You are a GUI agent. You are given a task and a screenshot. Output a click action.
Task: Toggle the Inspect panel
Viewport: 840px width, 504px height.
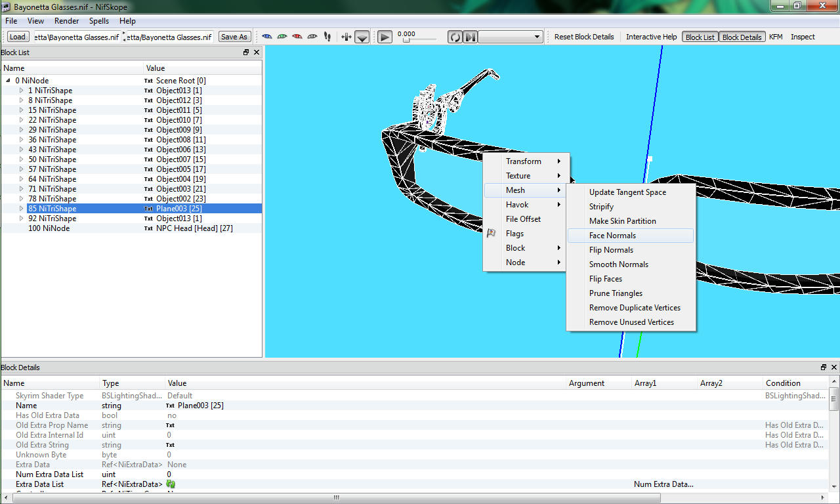pyautogui.click(x=803, y=37)
